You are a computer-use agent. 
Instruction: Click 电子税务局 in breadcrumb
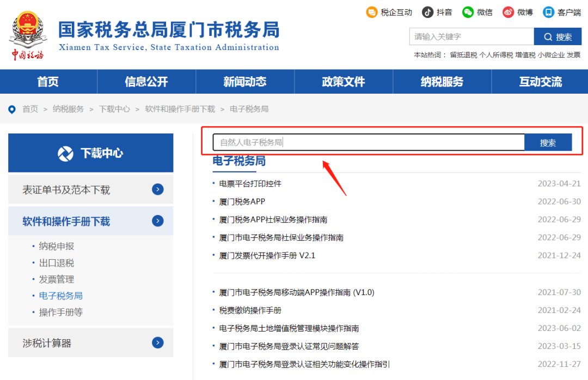click(x=249, y=109)
